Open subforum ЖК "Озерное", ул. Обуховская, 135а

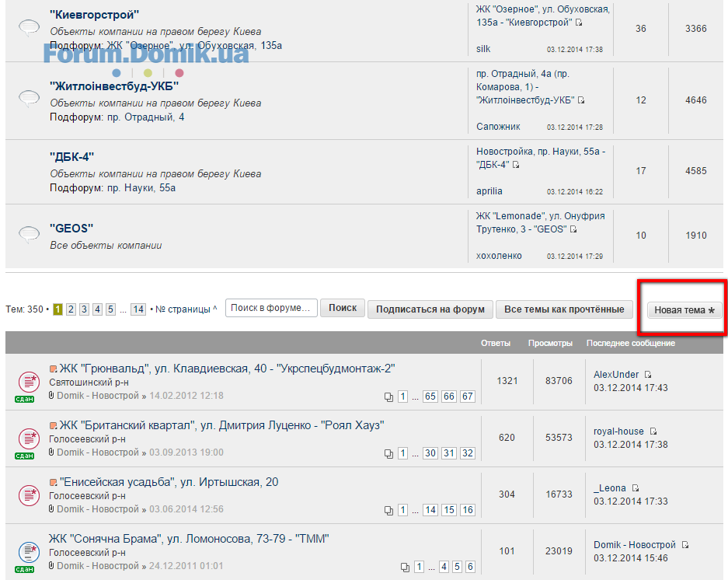194,46
